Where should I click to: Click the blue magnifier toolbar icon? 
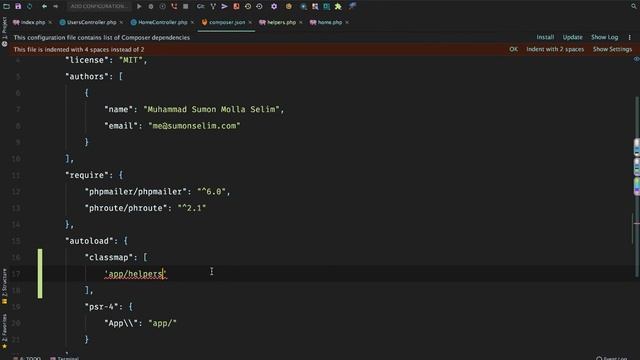point(303,6)
